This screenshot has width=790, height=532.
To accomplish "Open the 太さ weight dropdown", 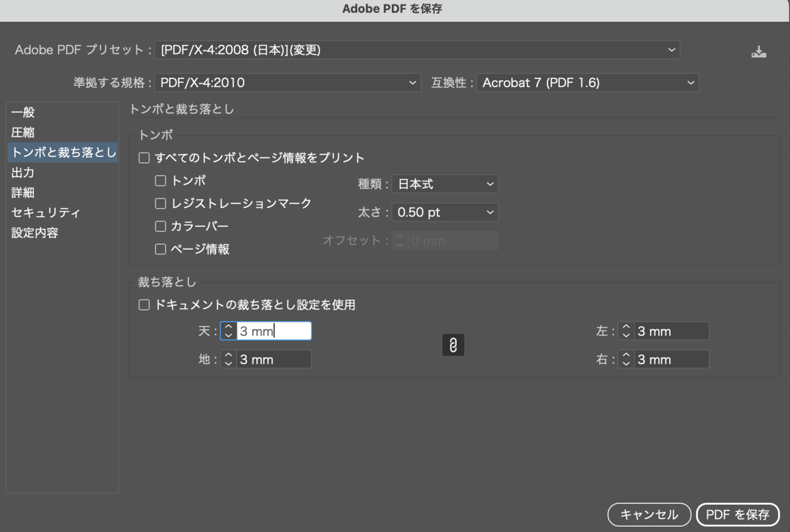I will point(445,212).
